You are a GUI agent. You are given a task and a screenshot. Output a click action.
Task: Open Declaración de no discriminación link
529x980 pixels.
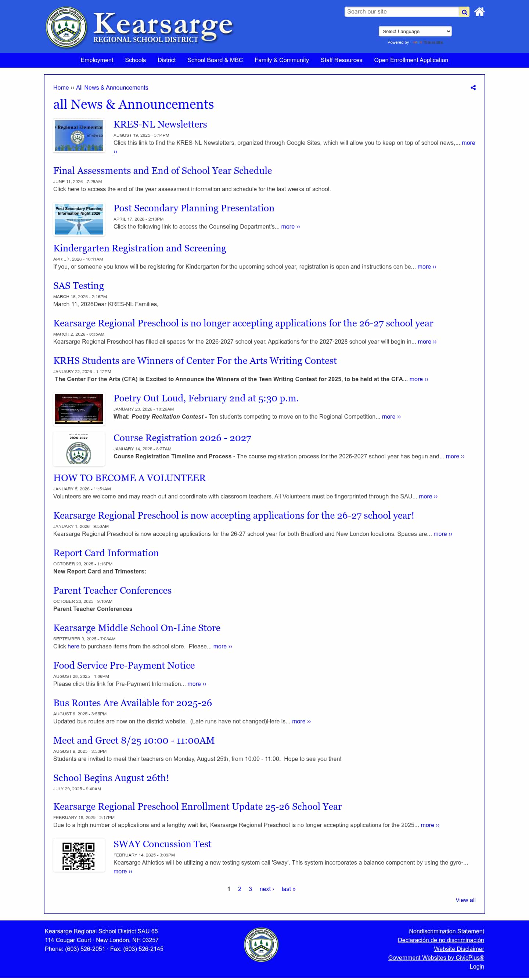click(x=441, y=940)
